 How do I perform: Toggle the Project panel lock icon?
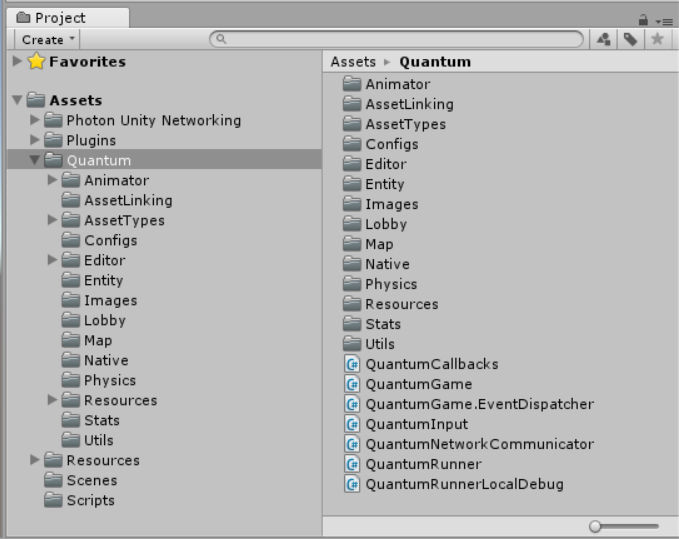pyautogui.click(x=643, y=19)
